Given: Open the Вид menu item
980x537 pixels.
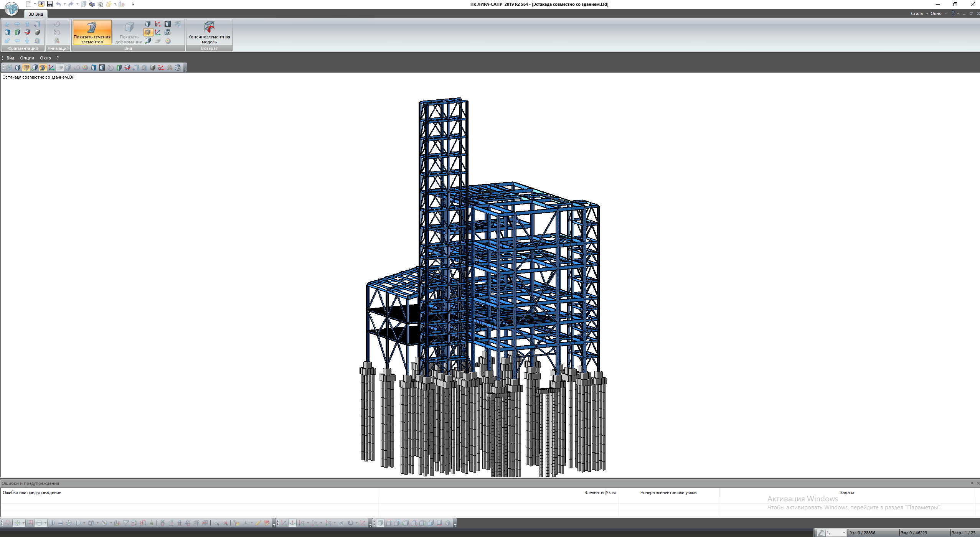Looking at the screenshot, I should (x=10, y=58).
